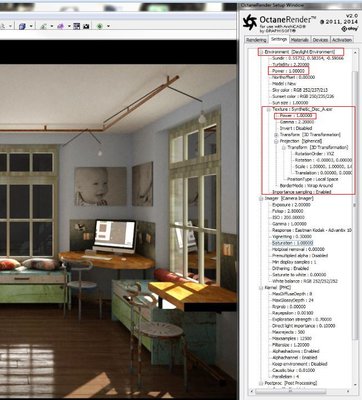Select the MaxDiffuseDepth : 8 row

click(292, 294)
